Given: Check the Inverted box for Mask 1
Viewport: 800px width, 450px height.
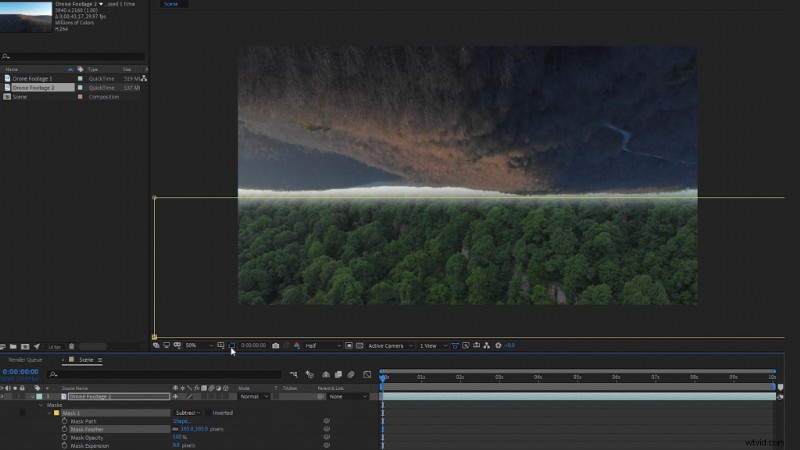Looking at the screenshot, I should (x=209, y=413).
